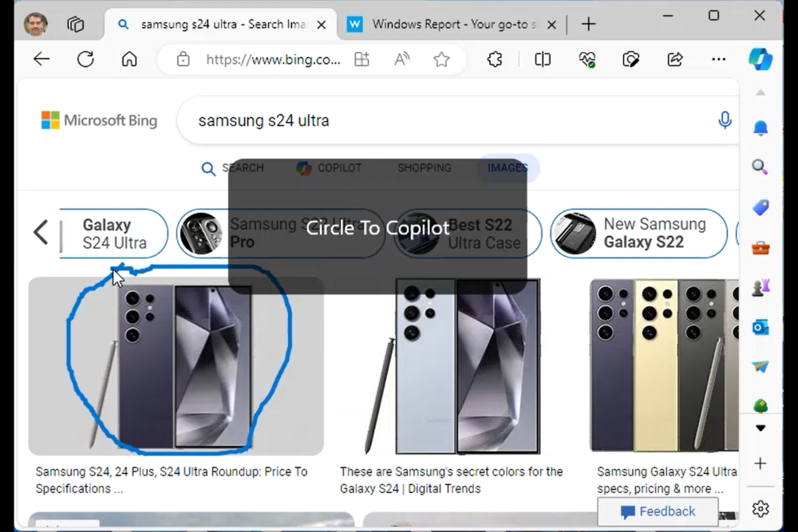The image size is (798, 532).
Task: Select the Search results tab
Action: pyautogui.click(x=232, y=167)
